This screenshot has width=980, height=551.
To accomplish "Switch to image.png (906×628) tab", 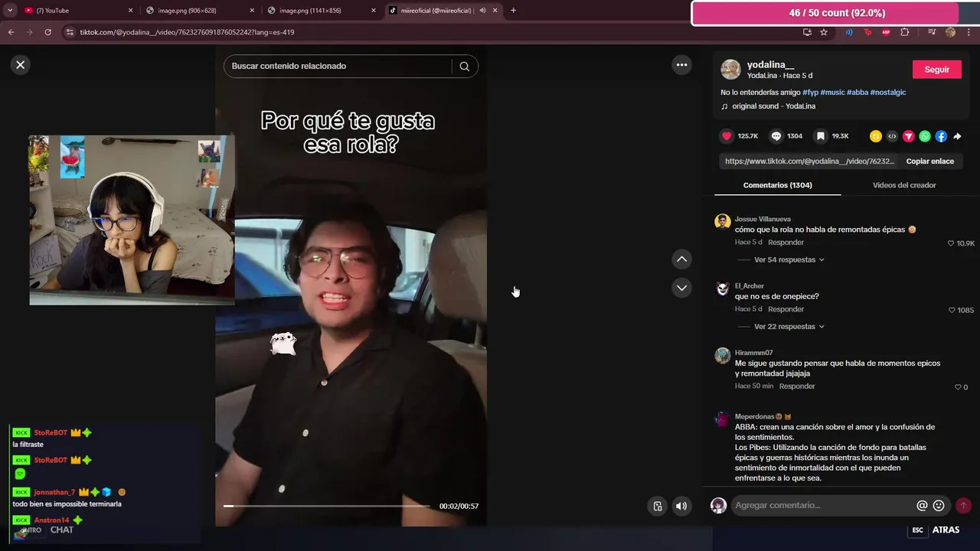I will 198,11.
